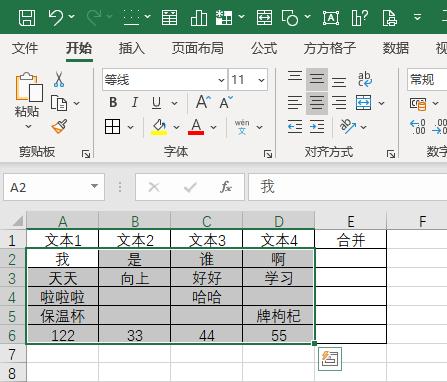Click the Save icon in quick access toolbar
The width and height of the screenshot is (447, 382).
point(27,17)
